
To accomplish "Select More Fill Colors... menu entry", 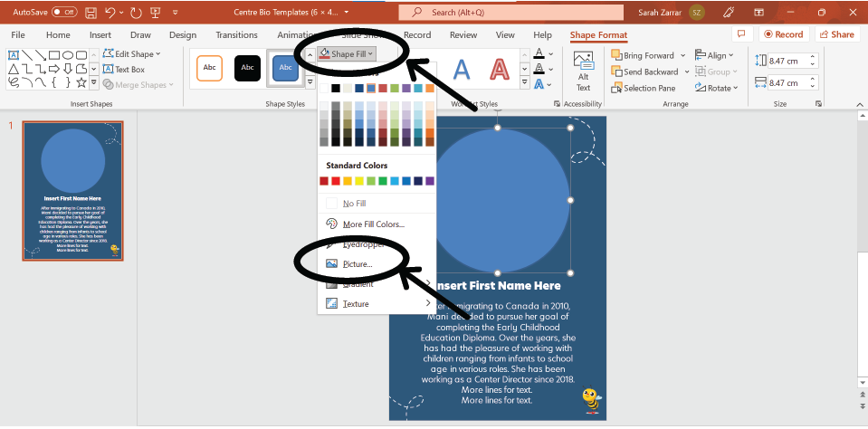I will pyautogui.click(x=373, y=224).
